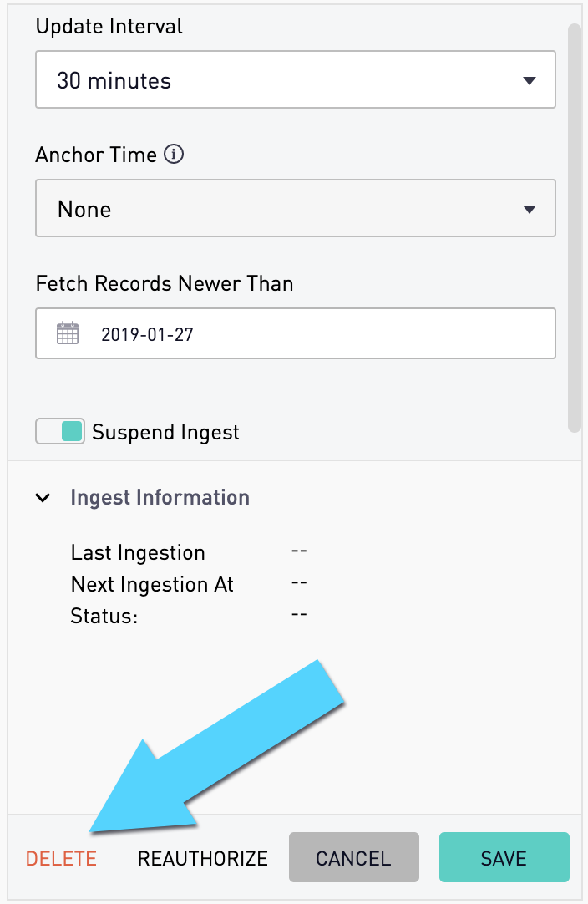
Task: Click the REAUTHORIZE button
Action: [202, 858]
